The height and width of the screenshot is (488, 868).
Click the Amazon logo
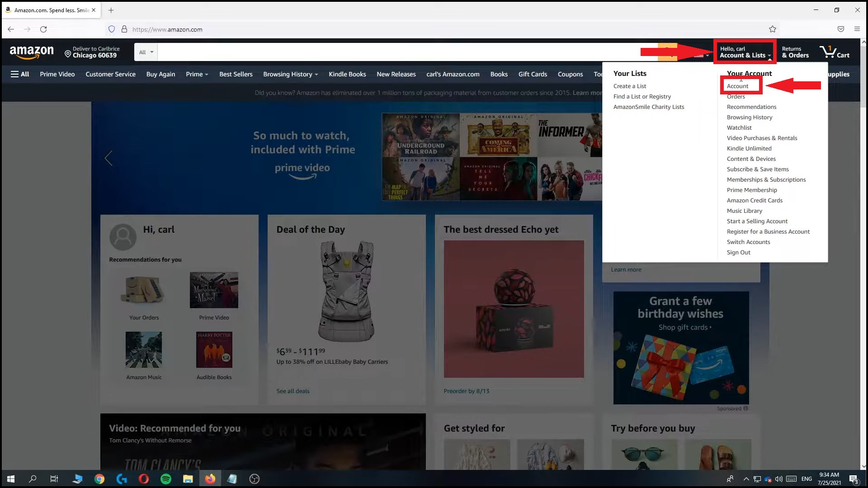coord(32,52)
